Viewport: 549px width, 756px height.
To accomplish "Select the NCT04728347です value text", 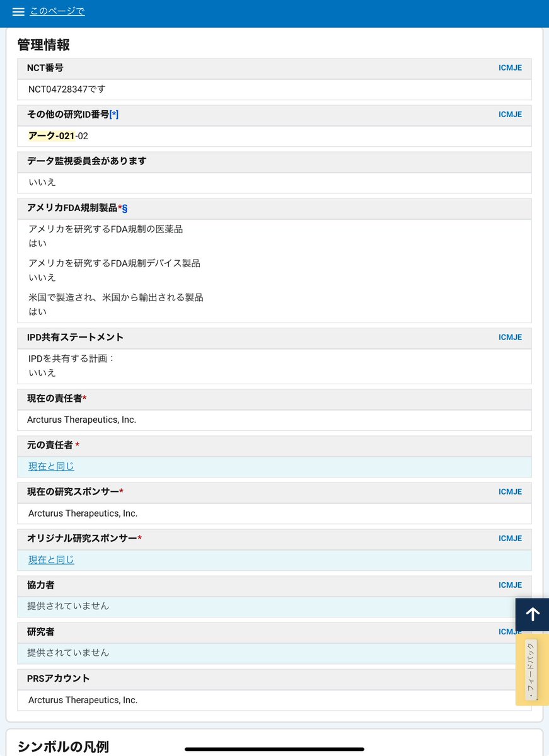I will click(x=67, y=89).
